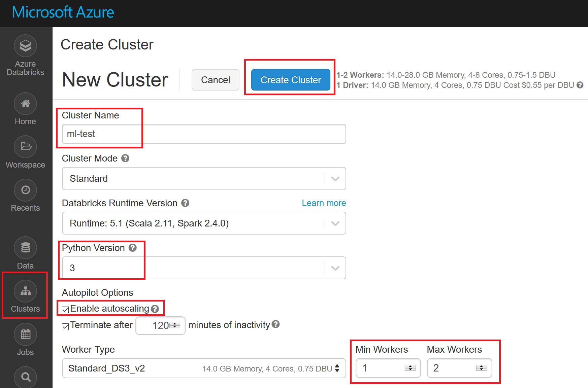Click help icon next to Databricks Runtime Version

click(x=185, y=203)
